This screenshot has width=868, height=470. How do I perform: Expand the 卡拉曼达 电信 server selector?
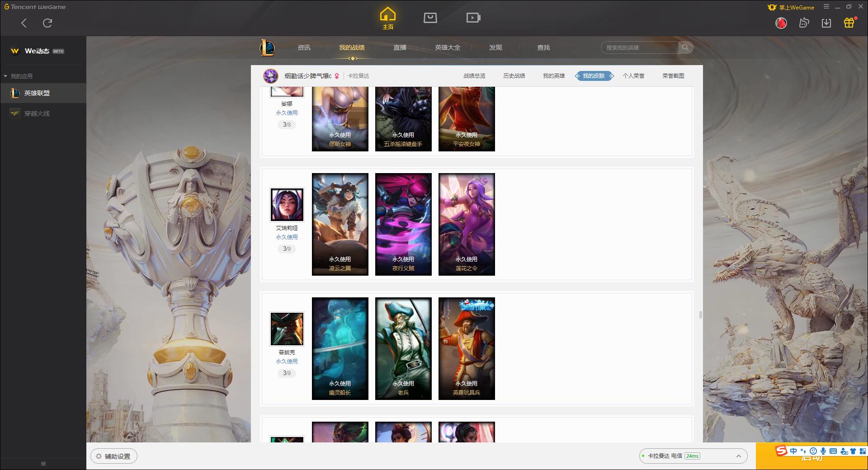pyautogui.click(x=693, y=456)
